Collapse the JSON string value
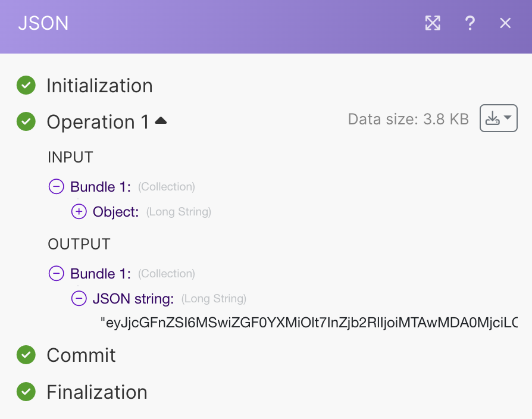The width and height of the screenshot is (532, 419). 79,299
